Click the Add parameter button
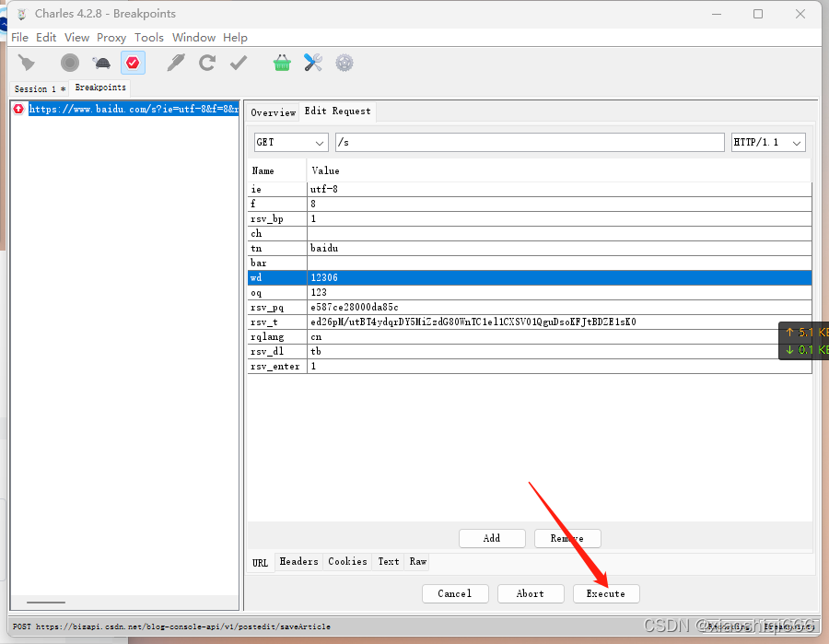The height and width of the screenshot is (644, 829). (x=492, y=538)
